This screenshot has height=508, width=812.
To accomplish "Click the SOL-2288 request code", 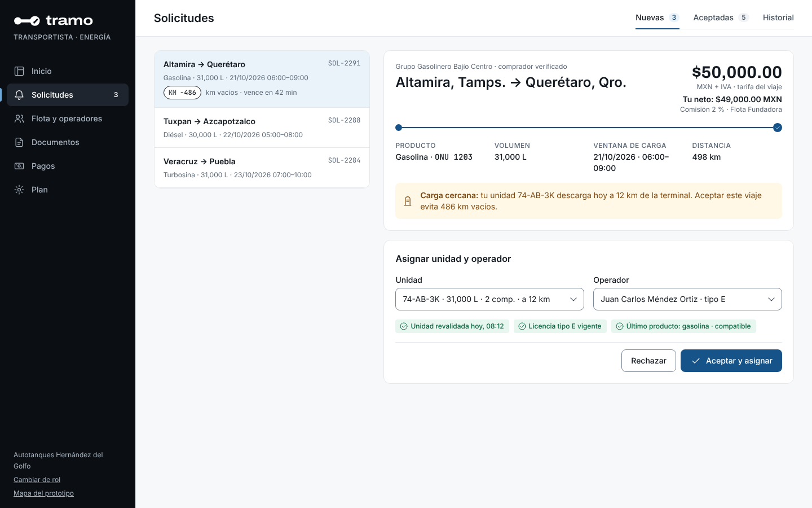I will pos(344,120).
